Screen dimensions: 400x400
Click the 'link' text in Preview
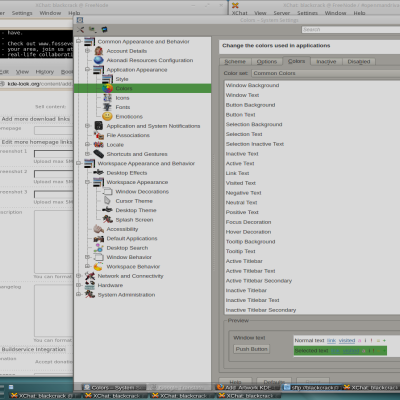click(331, 340)
